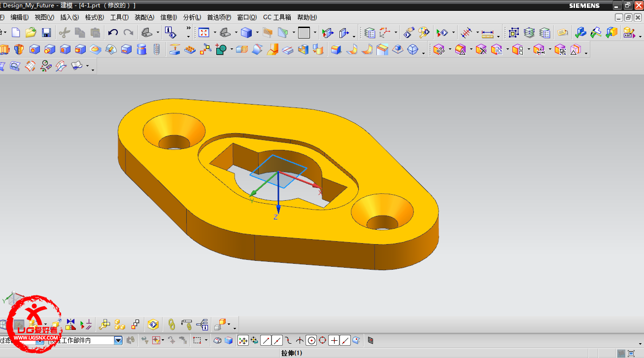Click the 拉伸(1) status text
This screenshot has height=358, width=644.
(291, 353)
